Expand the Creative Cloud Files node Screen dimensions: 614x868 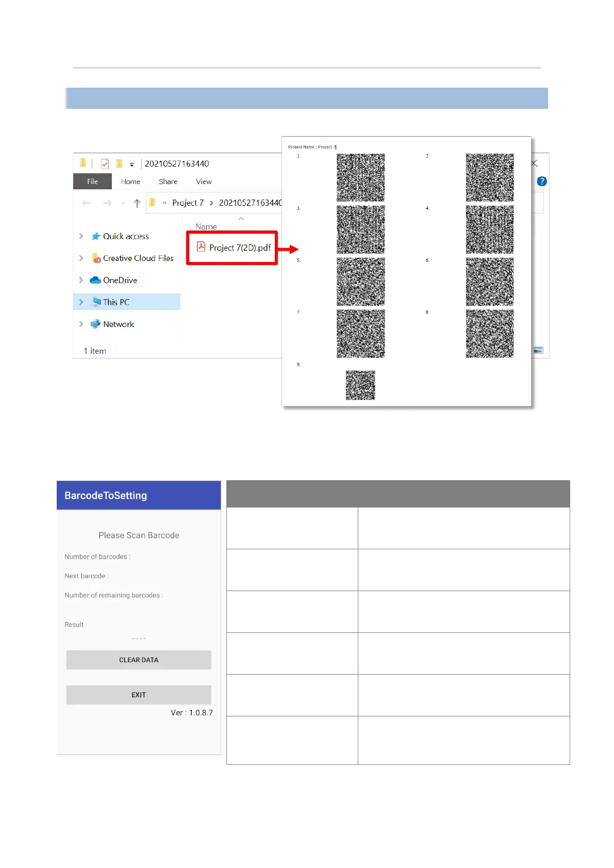[81, 258]
